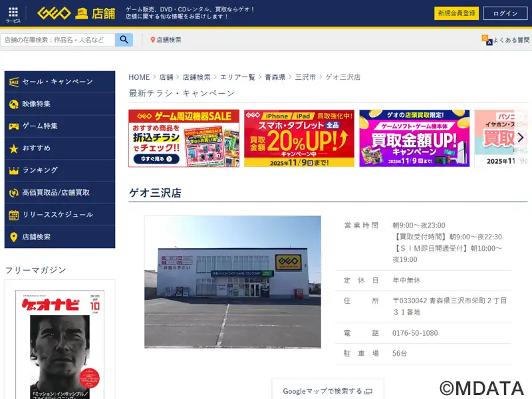Click the ゲオ三沢店 heading
Viewport: 532px width, 399px height.
tap(155, 193)
